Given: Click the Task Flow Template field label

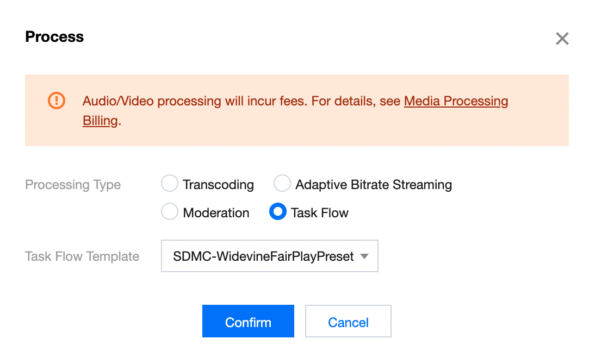Looking at the screenshot, I should 82,256.
